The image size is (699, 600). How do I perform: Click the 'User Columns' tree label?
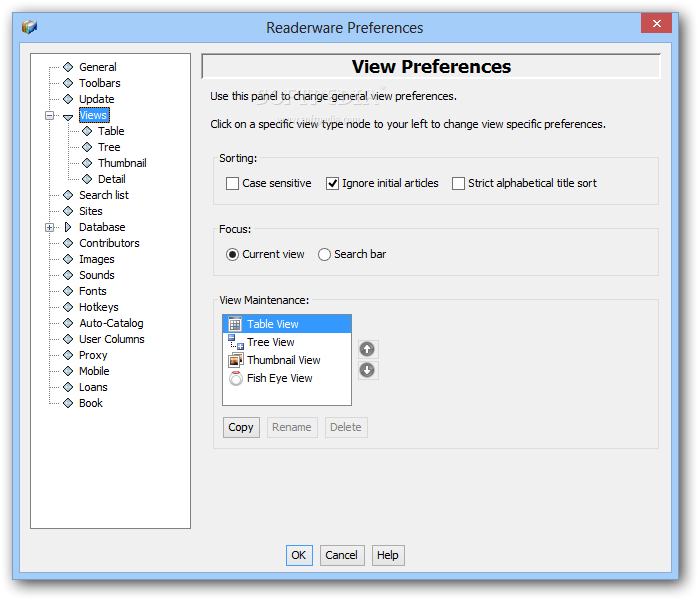point(112,339)
